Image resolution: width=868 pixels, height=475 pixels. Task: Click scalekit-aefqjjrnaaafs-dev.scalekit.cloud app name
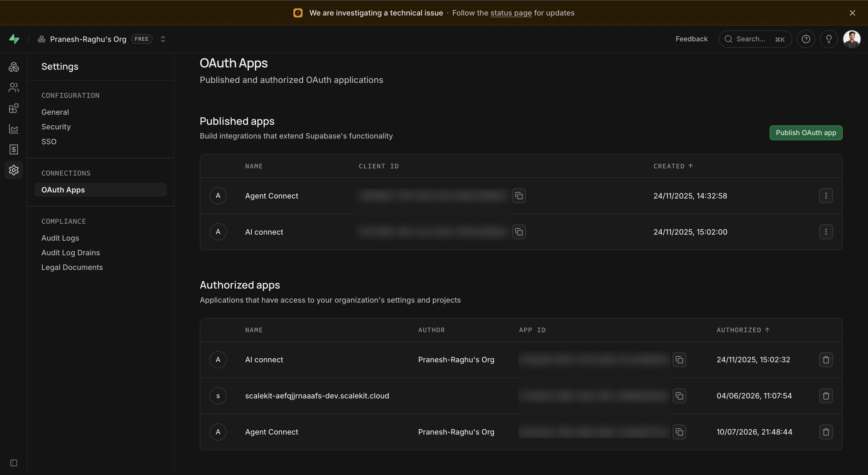317,396
